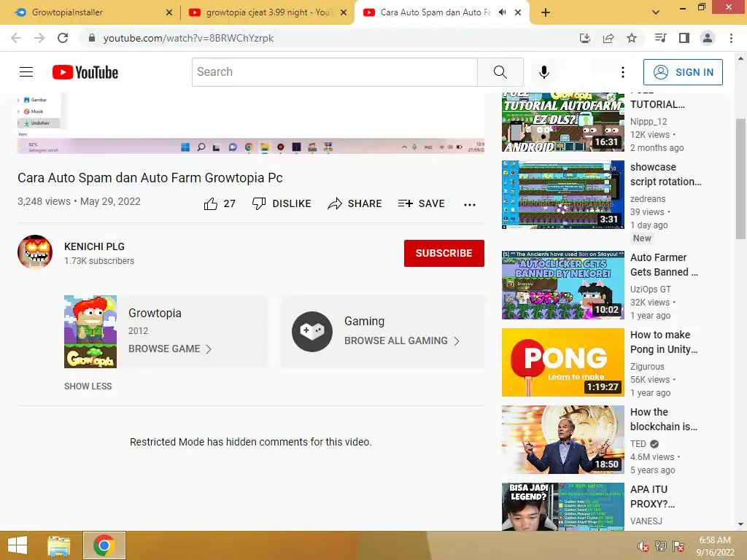Open the Windows Start menu
The image size is (747, 560).
point(18,545)
